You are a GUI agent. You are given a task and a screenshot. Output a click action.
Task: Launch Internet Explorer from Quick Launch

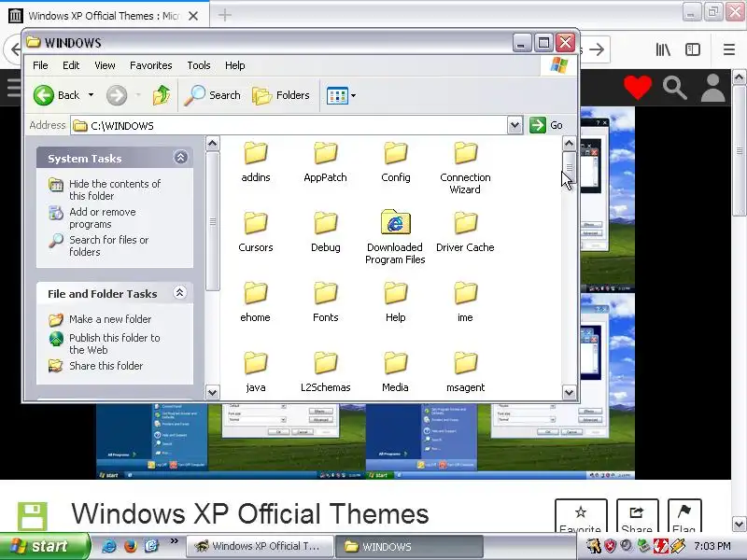pyautogui.click(x=109, y=546)
